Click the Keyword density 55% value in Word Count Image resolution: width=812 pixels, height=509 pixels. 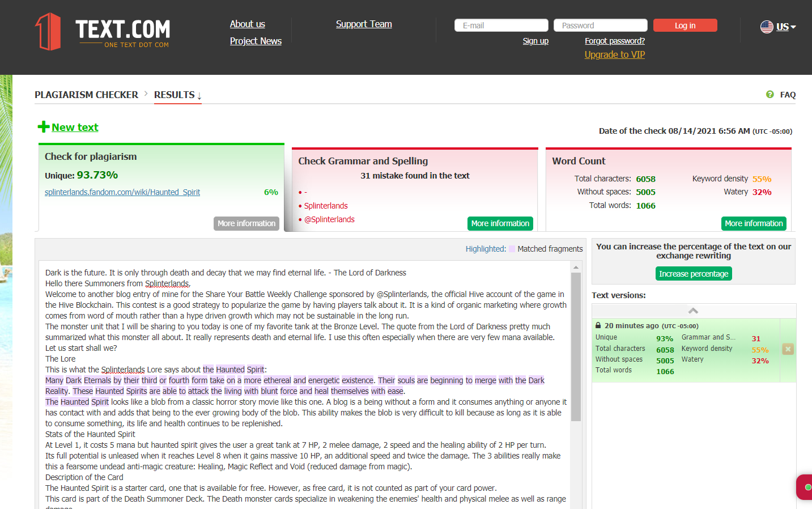(x=762, y=179)
